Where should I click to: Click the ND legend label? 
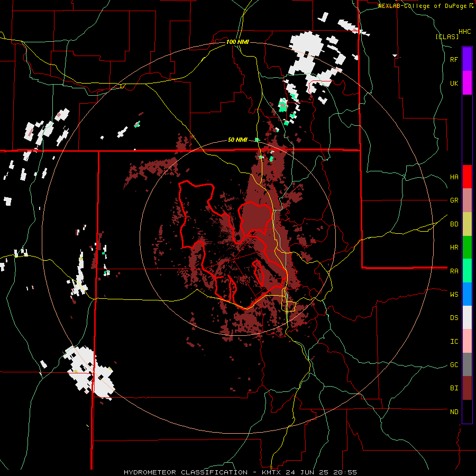[454, 411]
